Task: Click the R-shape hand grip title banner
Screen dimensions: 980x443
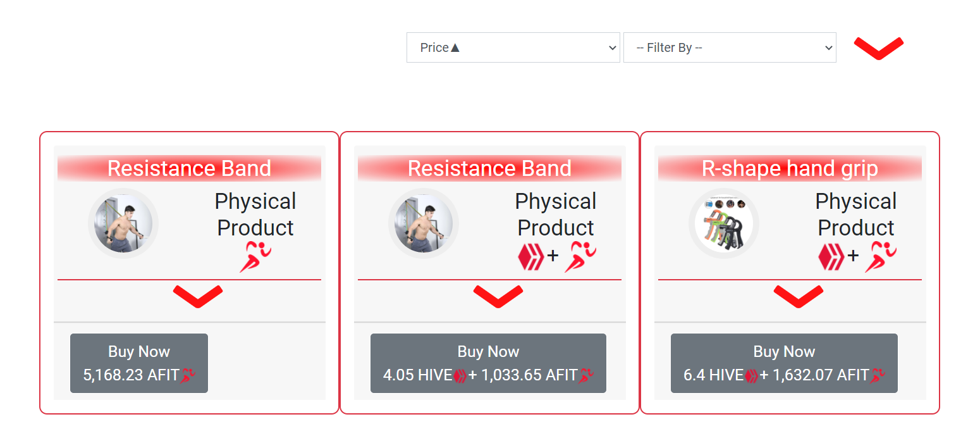Action: pyautogui.click(x=790, y=169)
